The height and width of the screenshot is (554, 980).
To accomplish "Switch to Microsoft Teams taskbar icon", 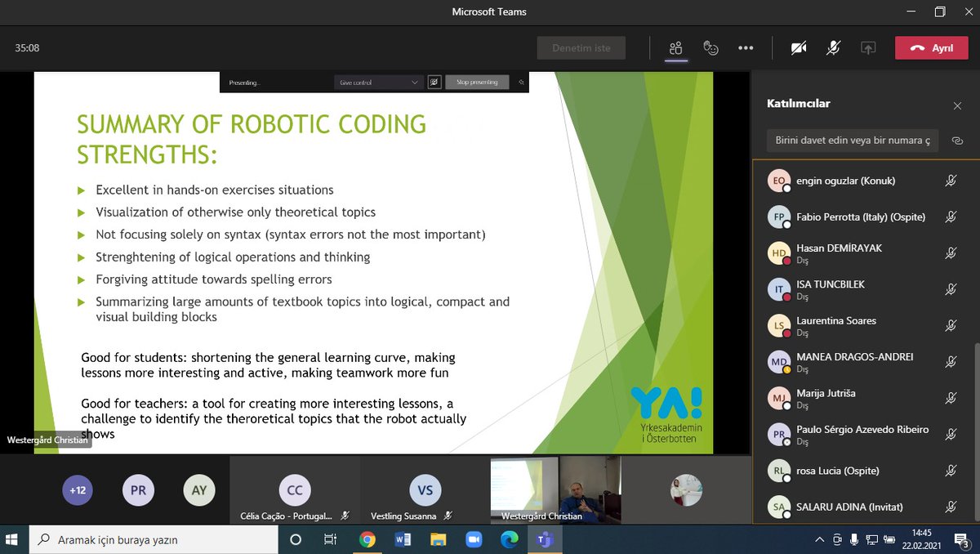I will (x=544, y=539).
